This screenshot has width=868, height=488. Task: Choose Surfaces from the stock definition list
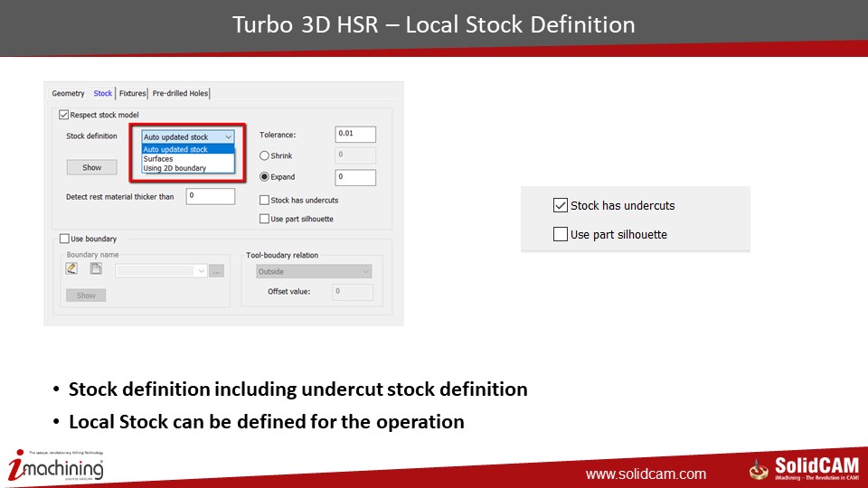[158, 159]
